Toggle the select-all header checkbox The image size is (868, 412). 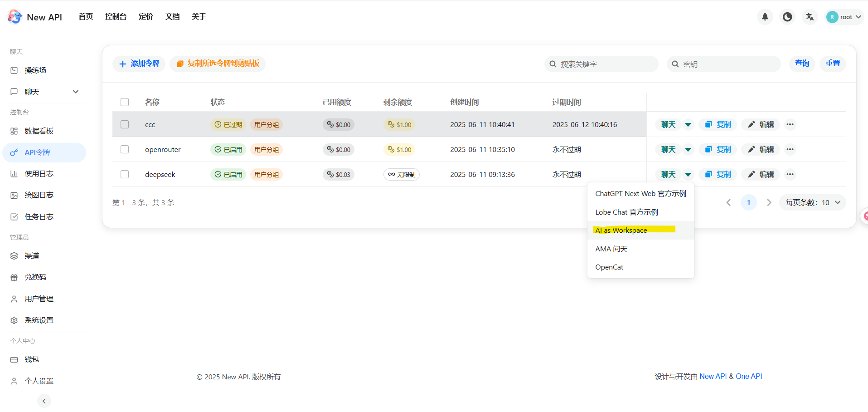[125, 102]
